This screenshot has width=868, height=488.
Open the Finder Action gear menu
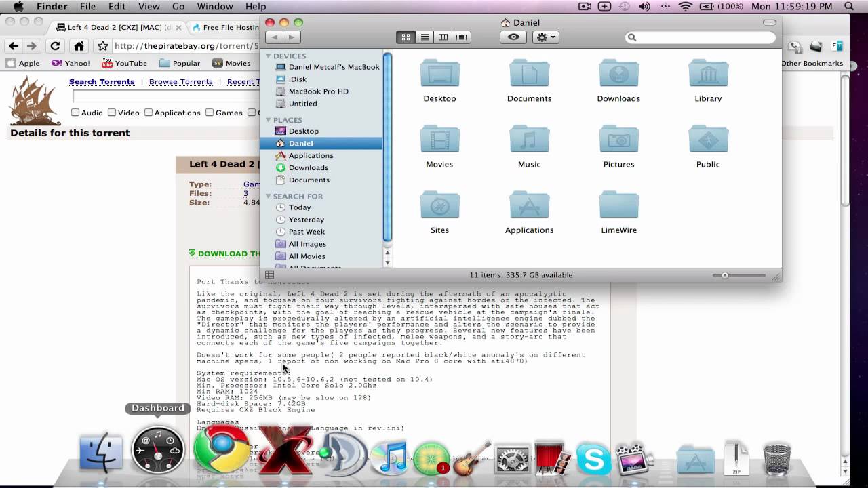click(x=546, y=37)
